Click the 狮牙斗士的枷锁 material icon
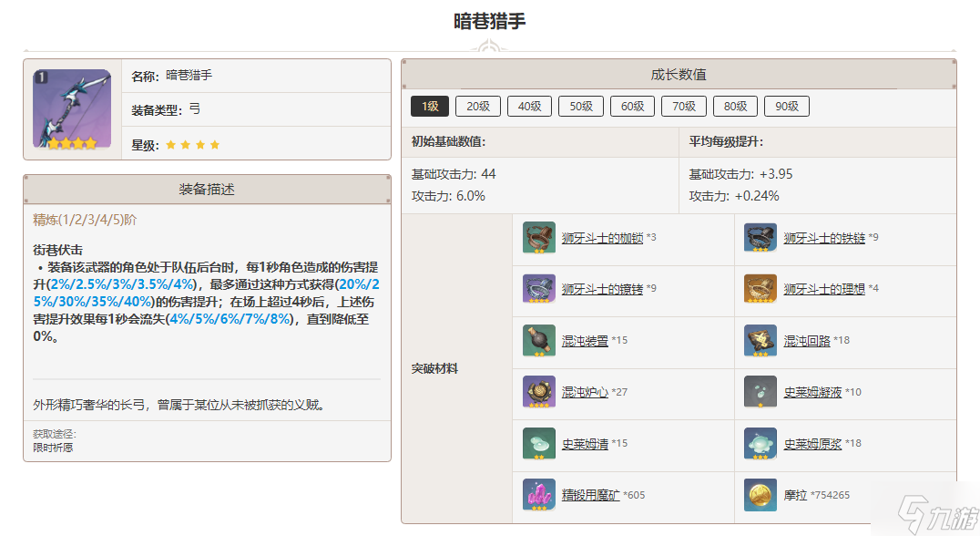This screenshot has height=536, width=980. click(x=539, y=237)
